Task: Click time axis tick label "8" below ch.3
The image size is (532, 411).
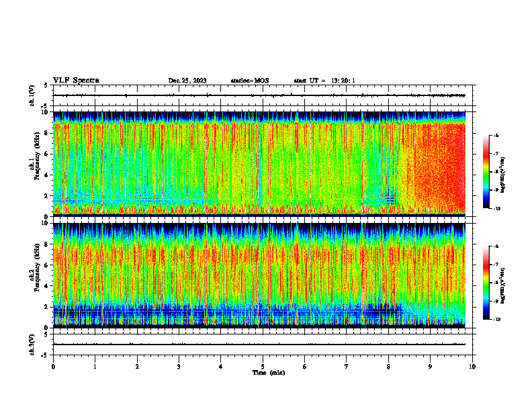Action: point(388,367)
